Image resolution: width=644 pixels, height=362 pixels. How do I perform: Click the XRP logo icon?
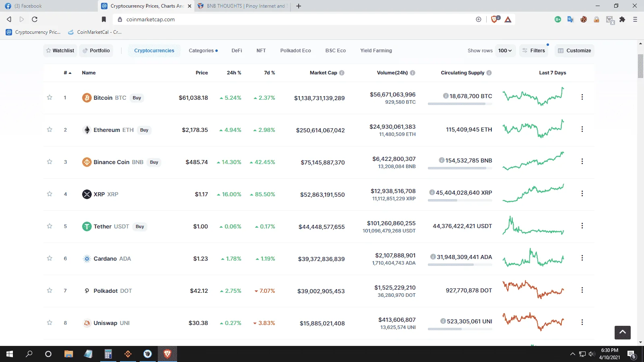pyautogui.click(x=87, y=194)
